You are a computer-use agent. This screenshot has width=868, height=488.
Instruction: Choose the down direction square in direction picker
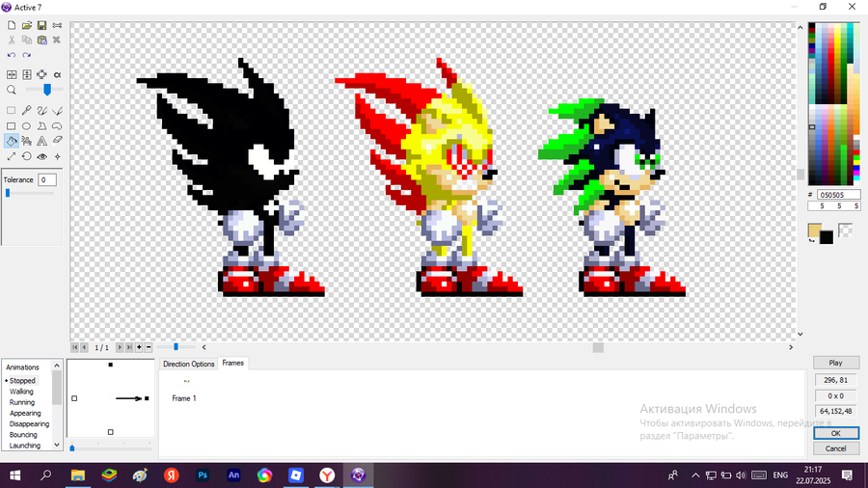111,432
